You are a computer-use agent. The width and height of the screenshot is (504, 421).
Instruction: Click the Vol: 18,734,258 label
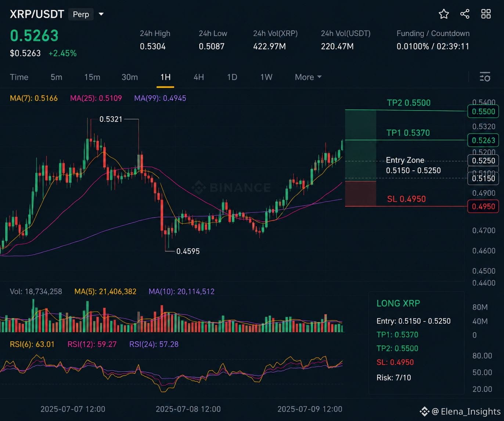(x=36, y=291)
